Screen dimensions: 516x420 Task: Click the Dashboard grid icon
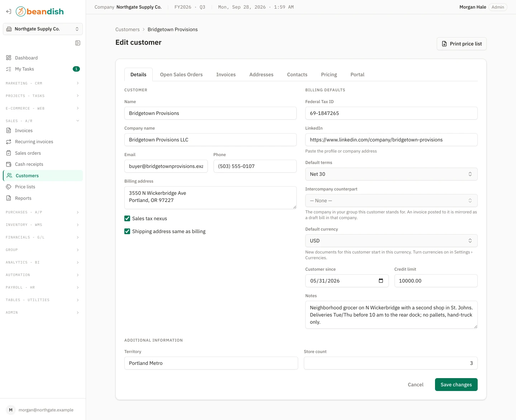[9, 58]
